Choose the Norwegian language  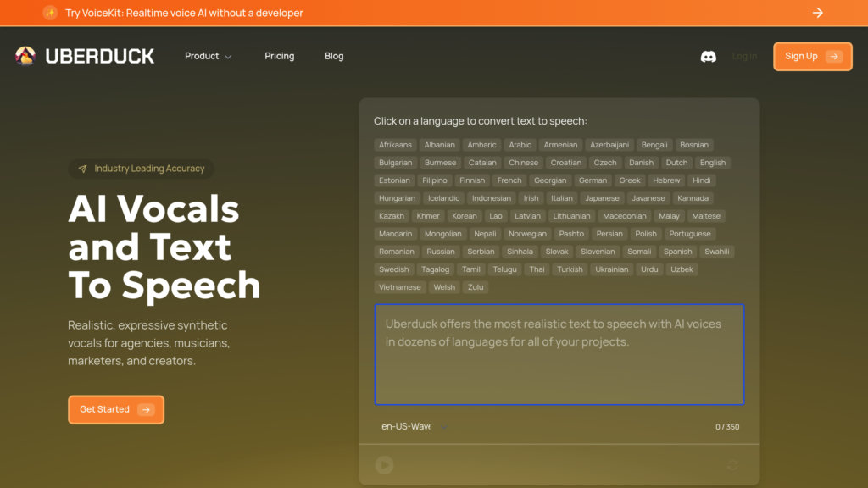(x=527, y=234)
